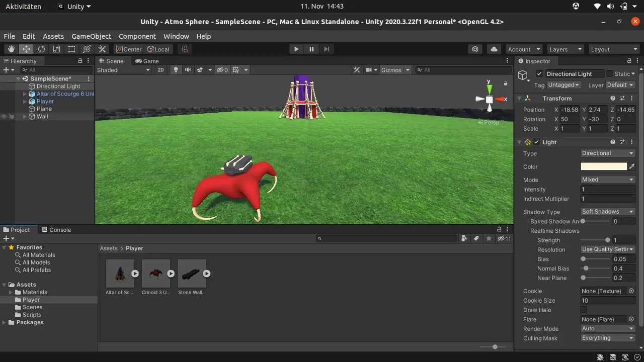Click the favorites star in Project toolbar
This screenshot has width=644, height=362.
[x=489, y=239]
